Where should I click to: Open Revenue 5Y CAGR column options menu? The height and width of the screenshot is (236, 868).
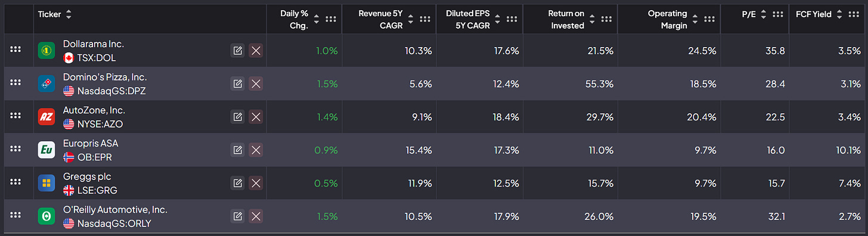point(425,19)
